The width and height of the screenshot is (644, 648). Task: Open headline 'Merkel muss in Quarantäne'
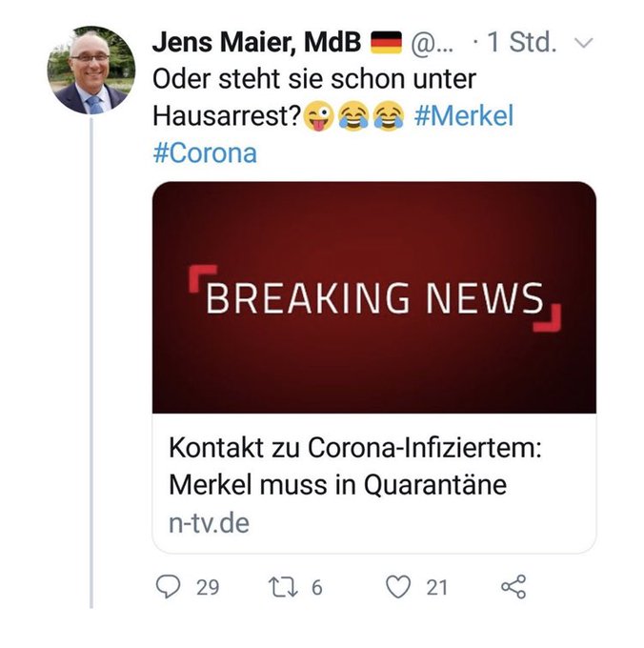coord(338,485)
